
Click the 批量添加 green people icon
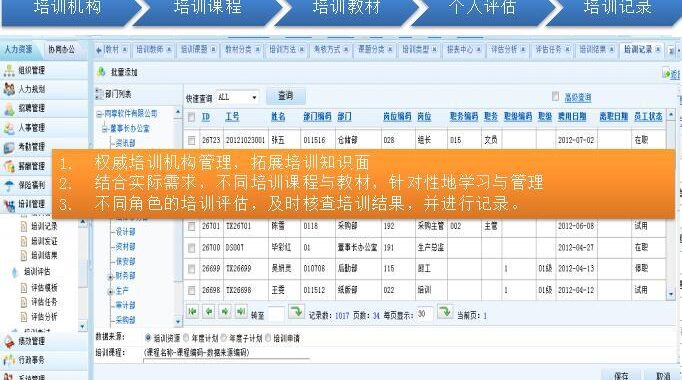coord(101,72)
